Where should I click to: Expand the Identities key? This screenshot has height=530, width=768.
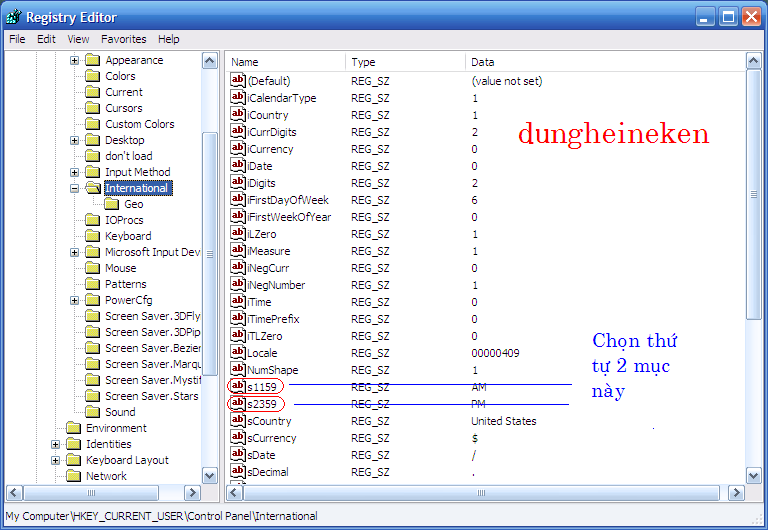tap(55, 444)
